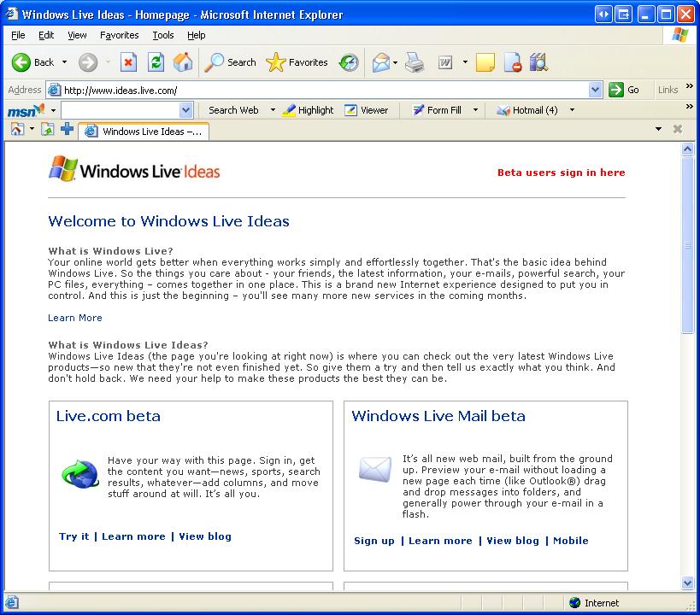This screenshot has width=700, height=615.
Task: Stop loading with the red X button
Action: [128, 62]
